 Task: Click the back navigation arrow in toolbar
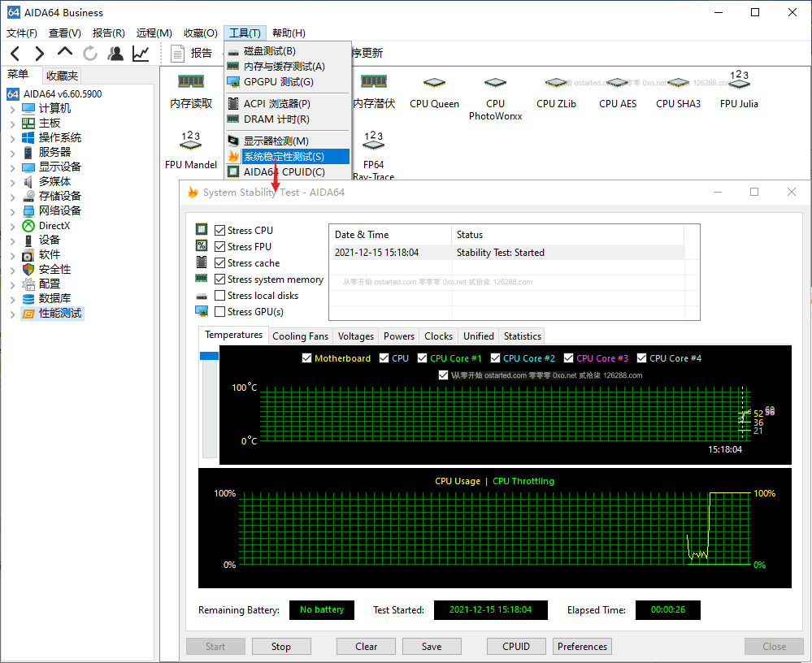15,54
